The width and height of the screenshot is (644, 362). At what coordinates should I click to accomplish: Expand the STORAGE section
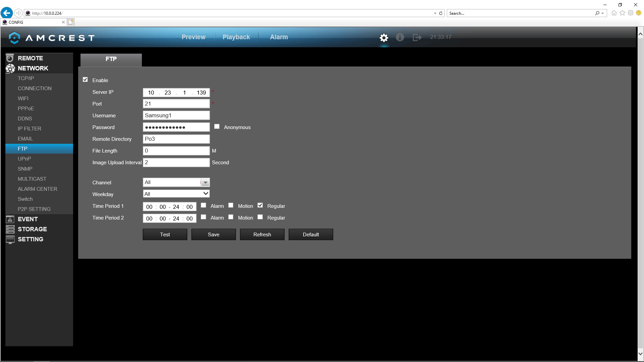[x=32, y=229]
